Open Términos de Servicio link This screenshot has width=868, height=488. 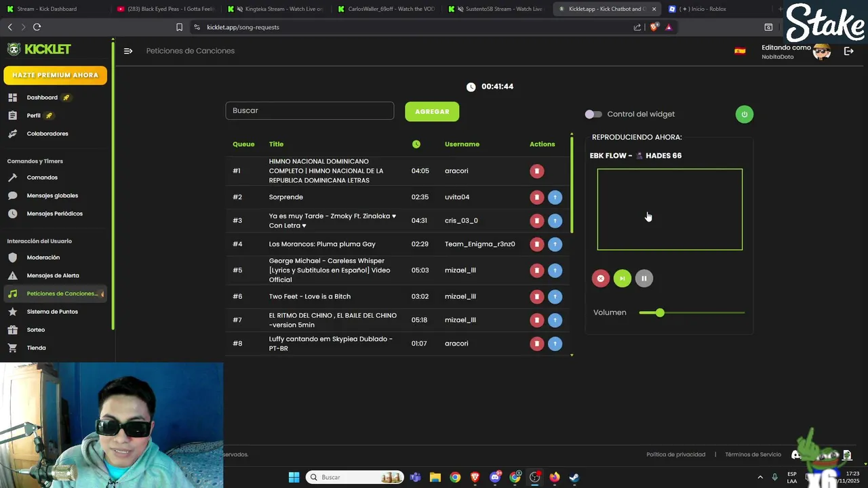pos(753,455)
